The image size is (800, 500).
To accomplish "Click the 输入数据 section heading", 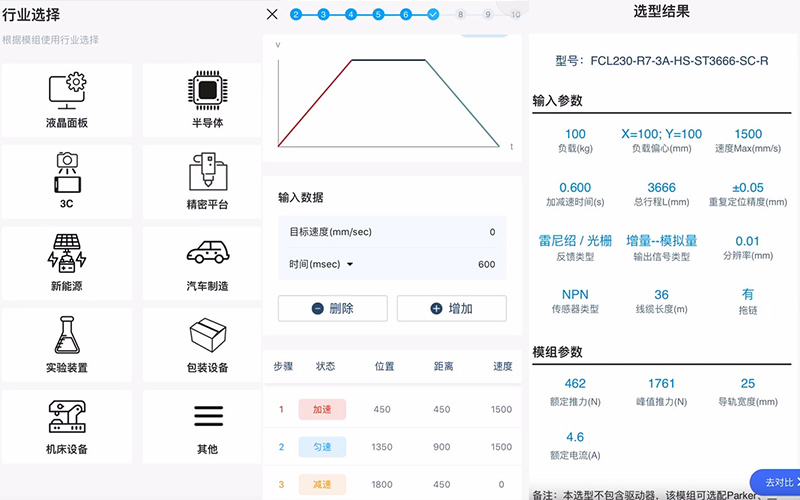I will [301, 197].
